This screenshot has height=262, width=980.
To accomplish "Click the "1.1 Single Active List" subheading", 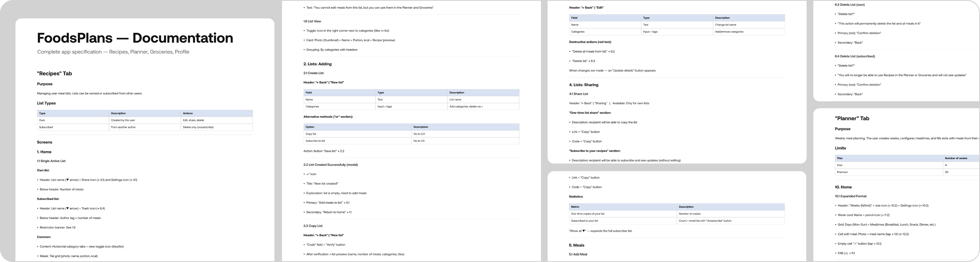I will pos(51,161).
